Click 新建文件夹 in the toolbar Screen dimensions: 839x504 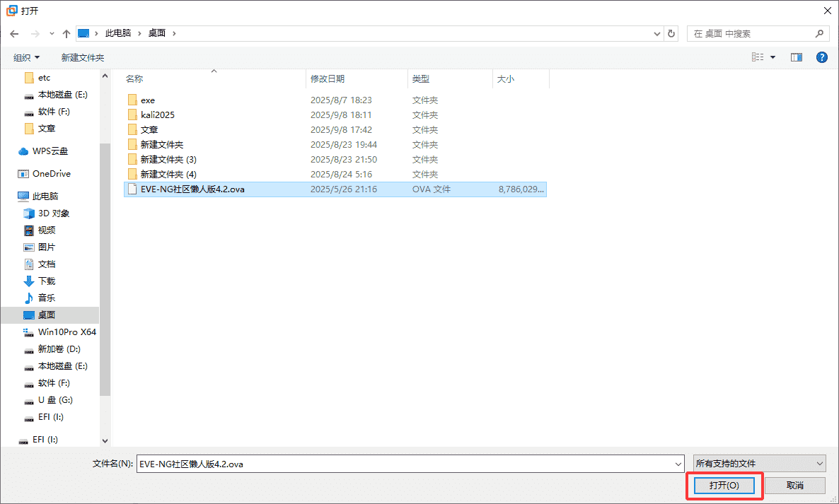point(82,57)
